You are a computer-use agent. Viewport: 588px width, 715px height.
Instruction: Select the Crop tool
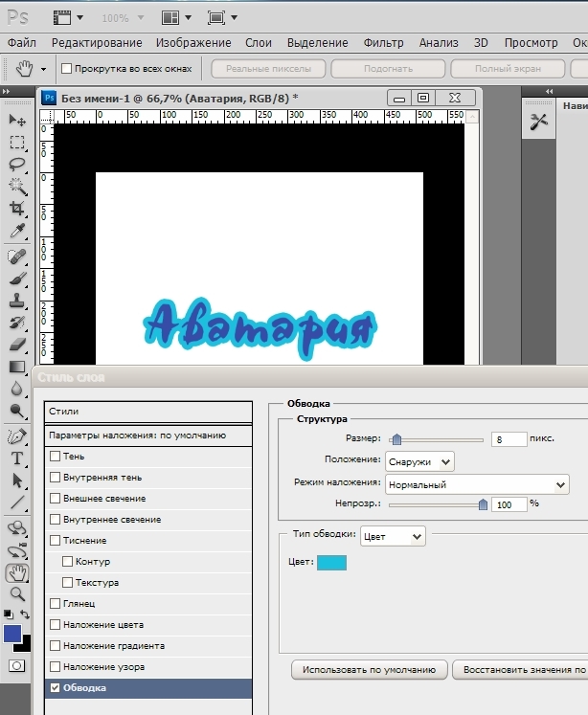pyautogui.click(x=17, y=209)
